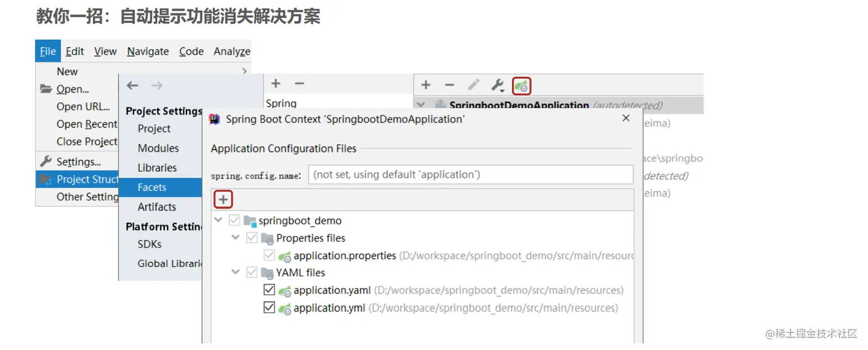Select Modules in Project Settings
Screen dimensions: 868x350
pyautogui.click(x=158, y=148)
